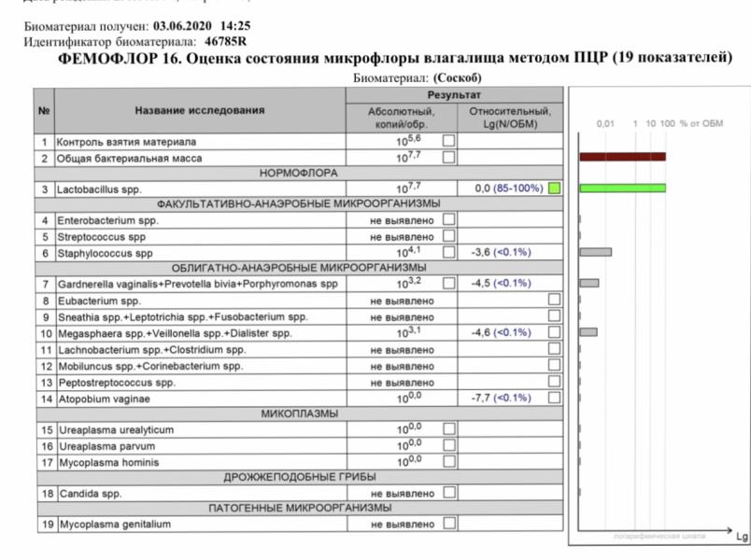Tick the checkbox for Контроль взятия материала

pyautogui.click(x=448, y=140)
